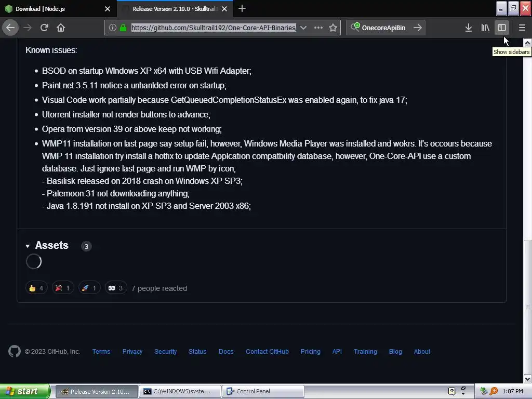The height and width of the screenshot is (399, 532).
Task: Open the Windows Start menu
Action: 24,391
